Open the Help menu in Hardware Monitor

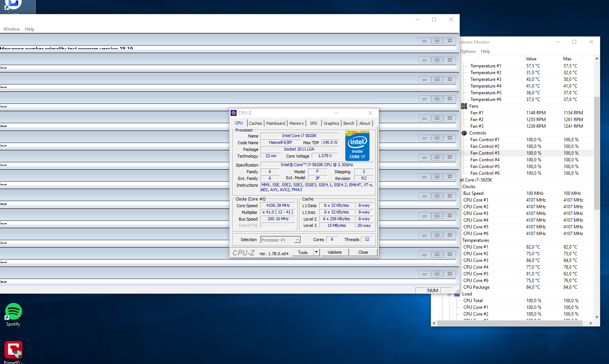click(485, 51)
